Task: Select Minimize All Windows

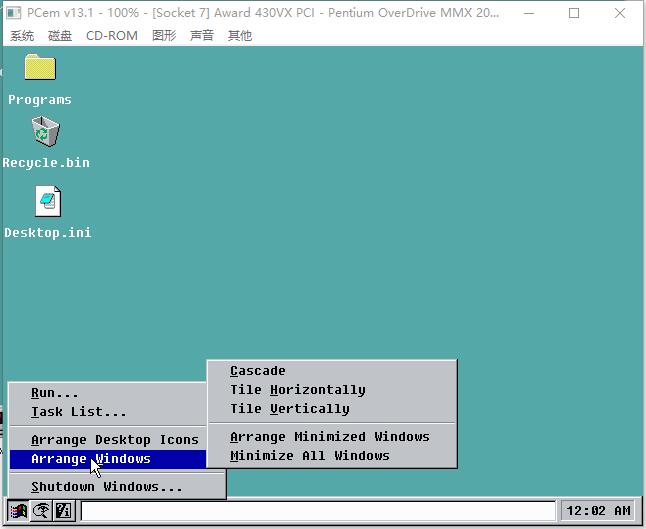Action: point(332,456)
